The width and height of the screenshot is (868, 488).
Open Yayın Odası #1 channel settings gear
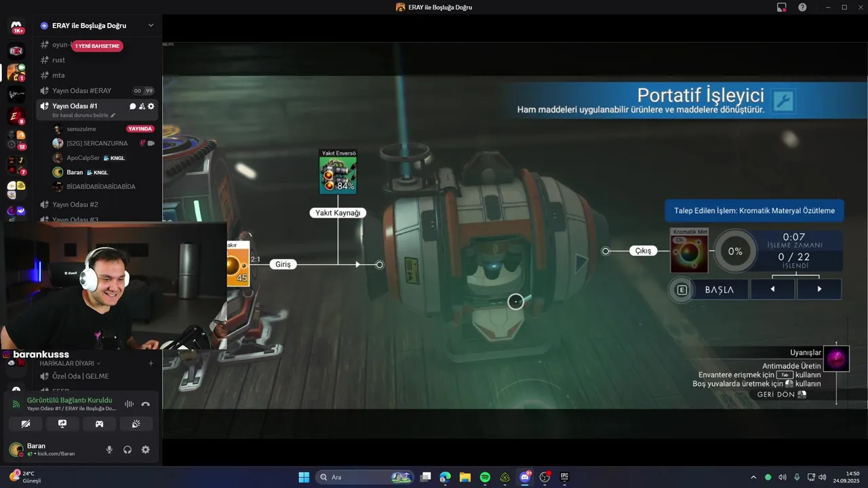click(151, 106)
